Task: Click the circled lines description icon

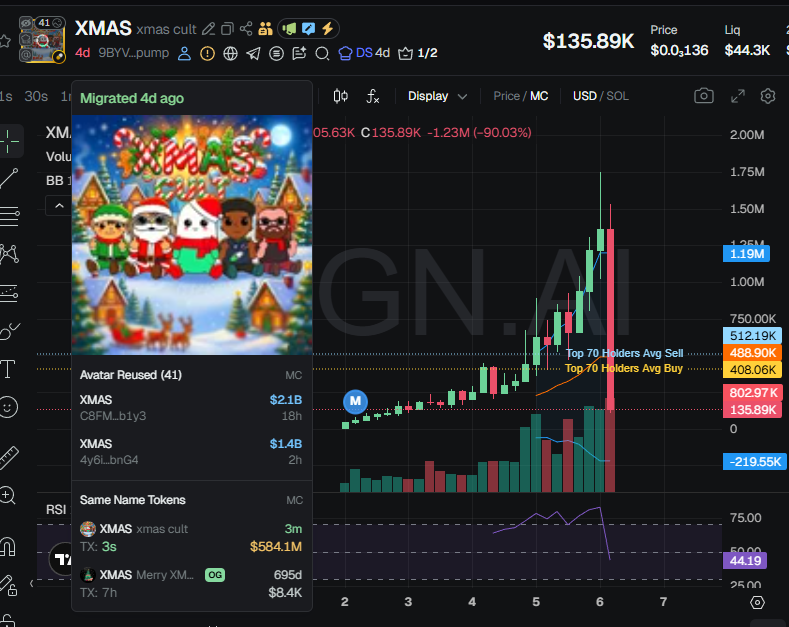Action: [276, 53]
